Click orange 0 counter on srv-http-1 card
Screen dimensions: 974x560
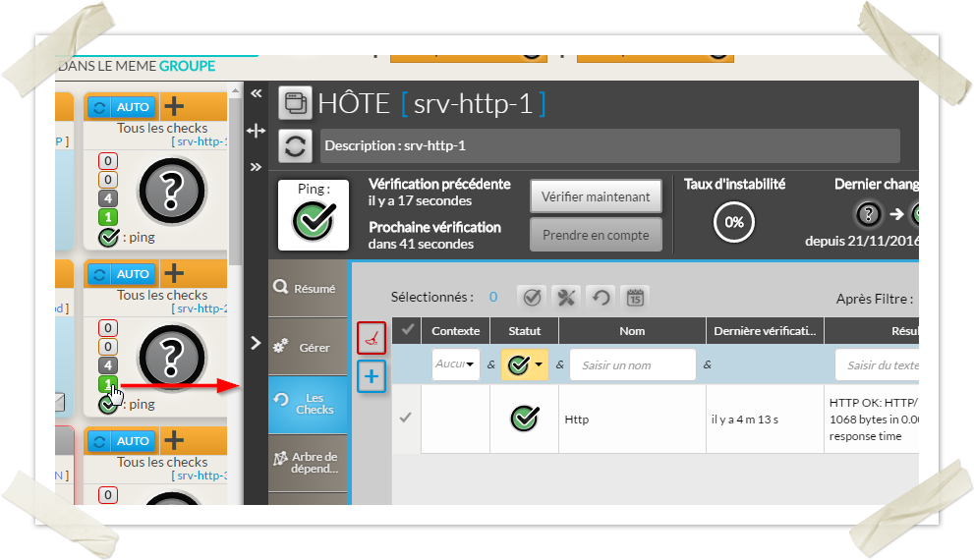tap(108, 180)
